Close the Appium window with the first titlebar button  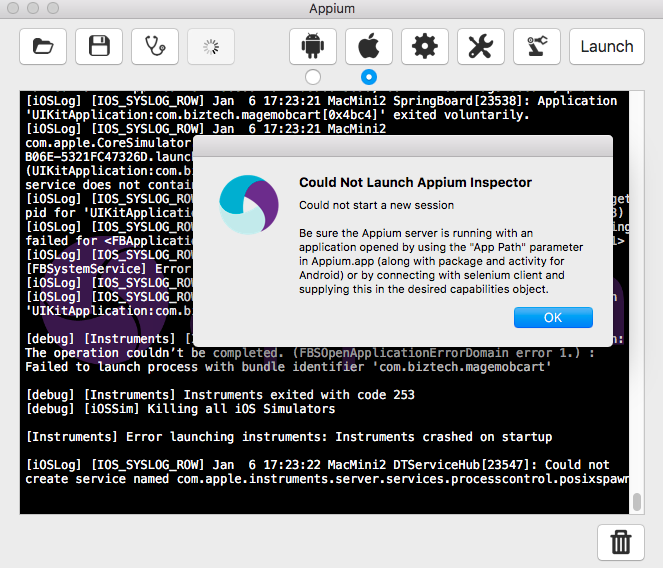[x=13, y=8]
